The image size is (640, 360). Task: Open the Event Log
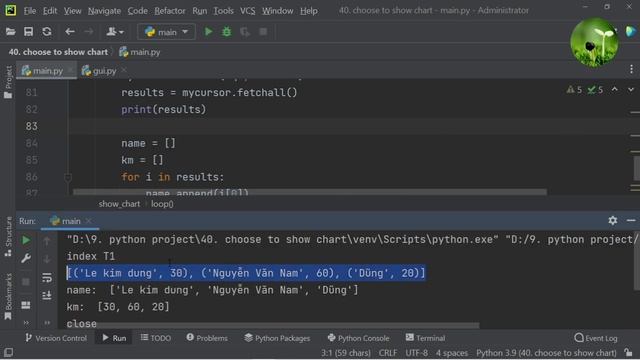(596, 338)
